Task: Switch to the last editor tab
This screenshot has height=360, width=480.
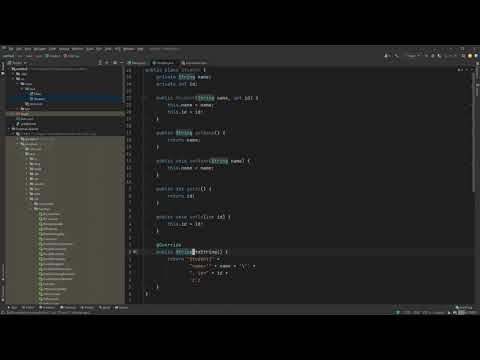Action: click(x=195, y=63)
